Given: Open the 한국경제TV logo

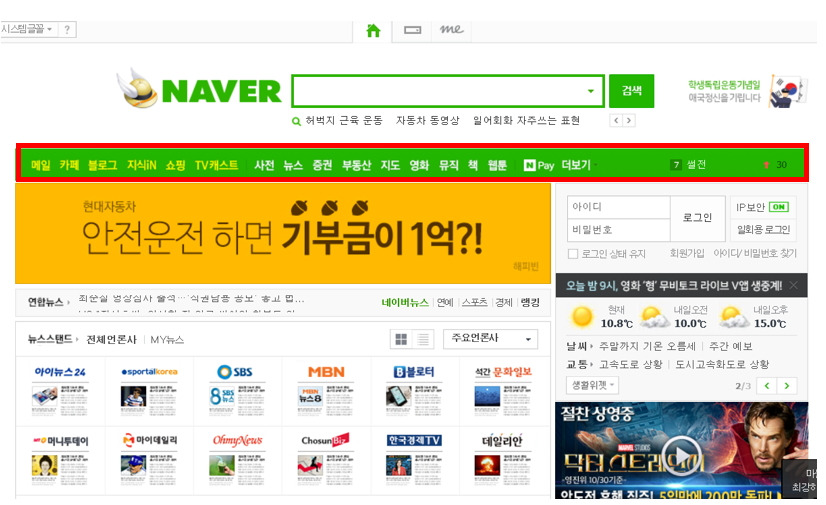Looking at the screenshot, I should pos(414,440).
